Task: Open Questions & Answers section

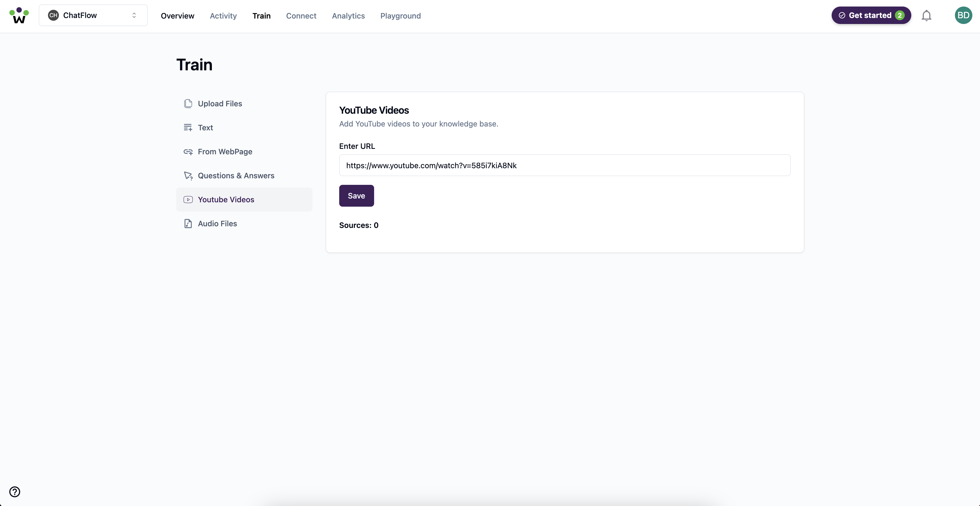Action: 244,175
